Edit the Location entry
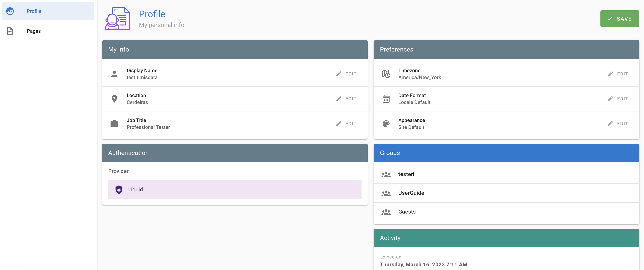The image size is (644, 270). coord(346,99)
